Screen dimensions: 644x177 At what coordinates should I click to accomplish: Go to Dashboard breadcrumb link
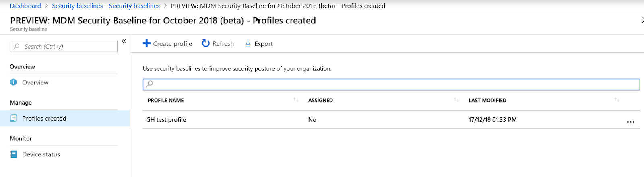25,6
